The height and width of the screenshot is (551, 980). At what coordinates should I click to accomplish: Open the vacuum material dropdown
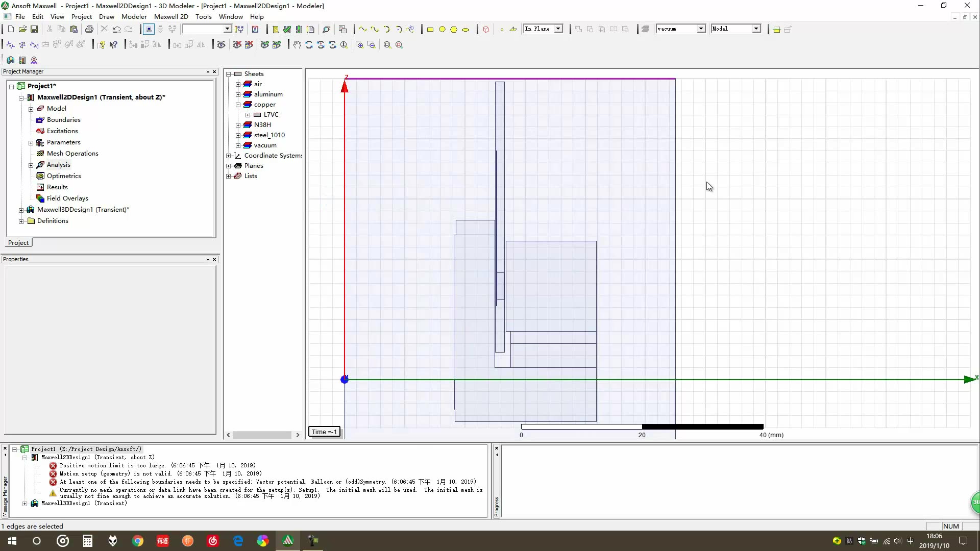pos(701,29)
